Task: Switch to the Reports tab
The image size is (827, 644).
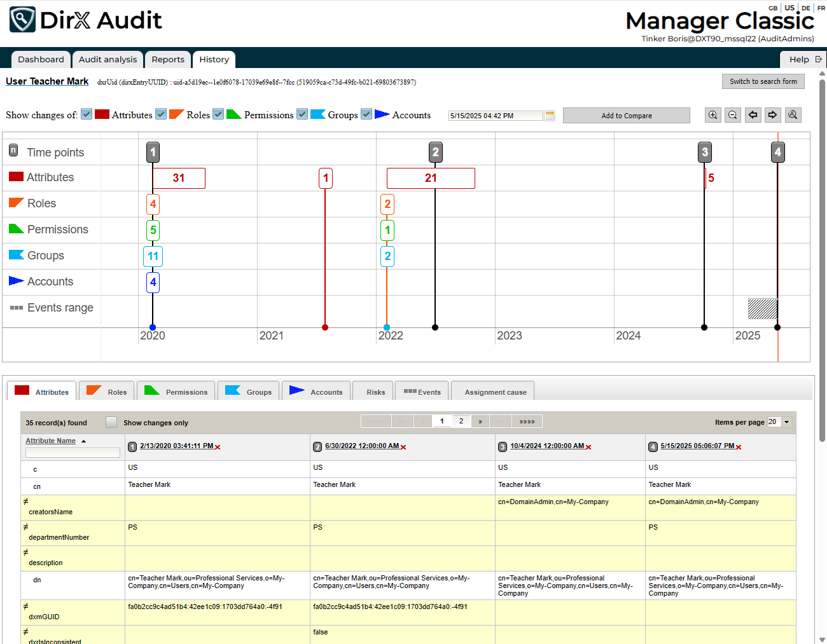Action: point(168,59)
